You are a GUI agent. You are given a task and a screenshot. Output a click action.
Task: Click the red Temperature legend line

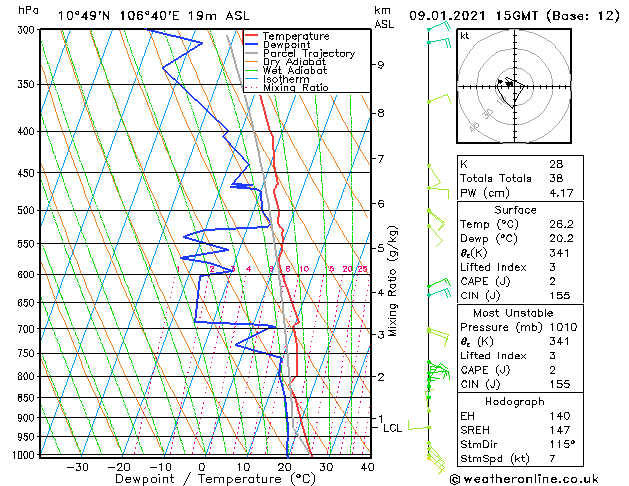tap(251, 36)
